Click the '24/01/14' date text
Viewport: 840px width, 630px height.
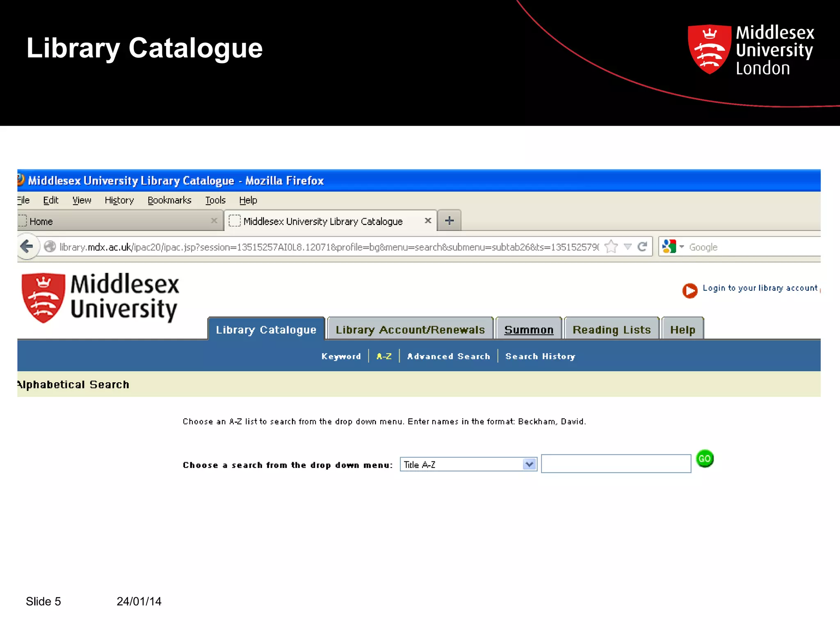139,601
